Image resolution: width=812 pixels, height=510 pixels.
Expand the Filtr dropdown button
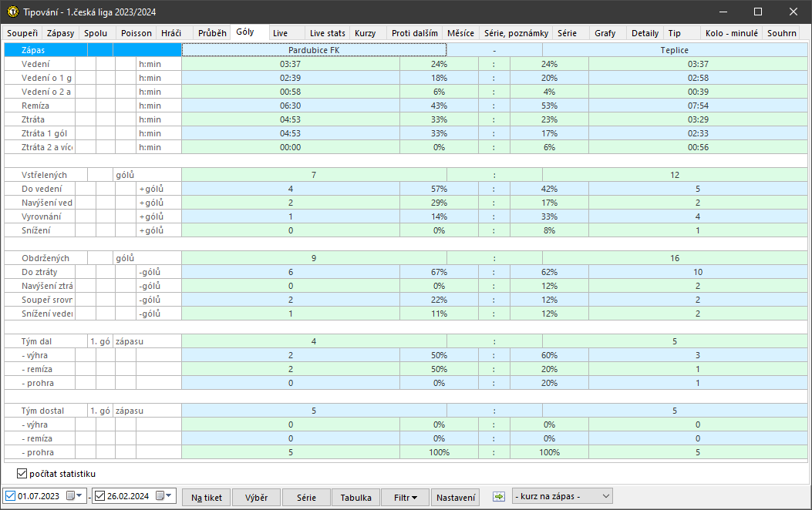[405, 498]
